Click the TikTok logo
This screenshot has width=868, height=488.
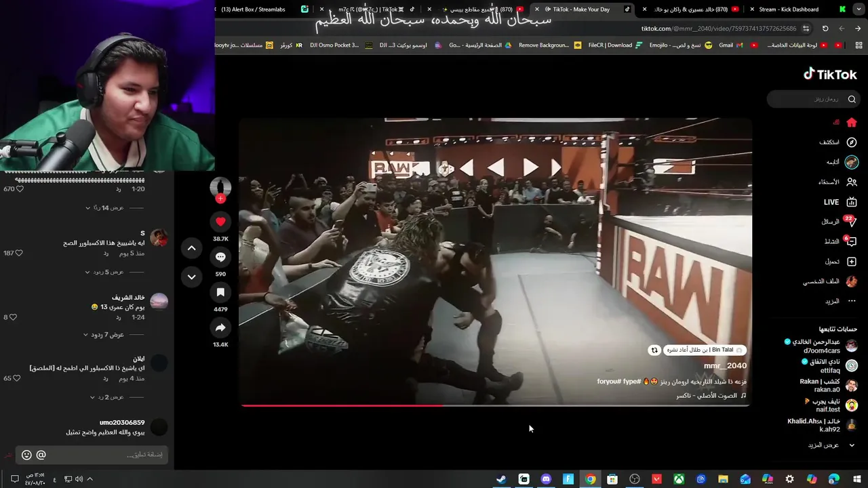click(830, 74)
